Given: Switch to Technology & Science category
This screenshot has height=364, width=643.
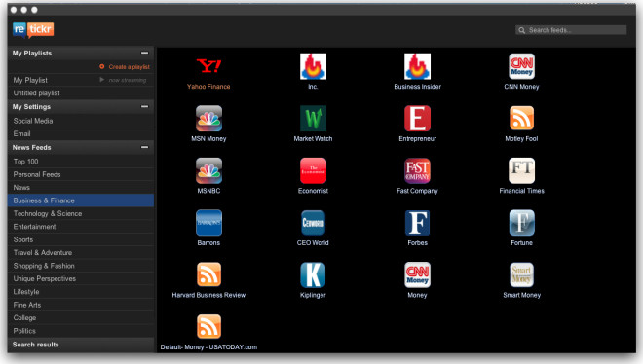Looking at the screenshot, I should click(81, 213).
